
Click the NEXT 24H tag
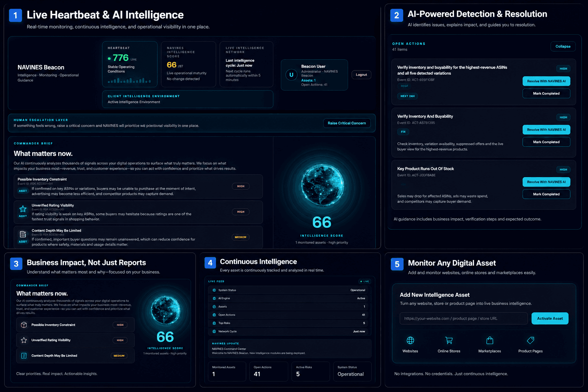407,96
